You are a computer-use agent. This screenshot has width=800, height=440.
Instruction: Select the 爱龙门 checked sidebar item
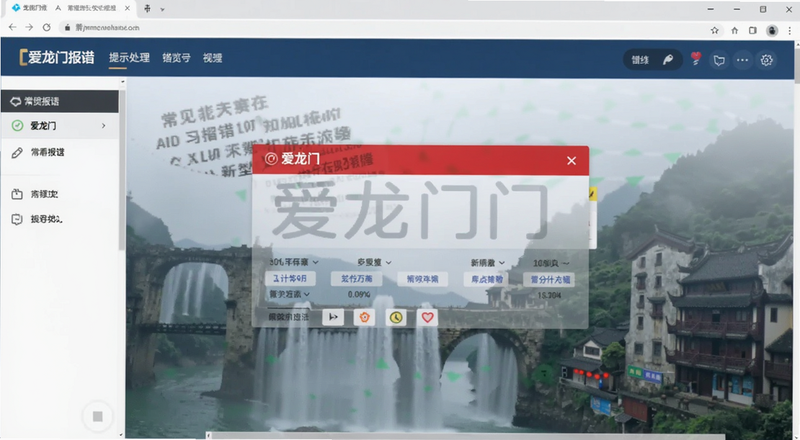(60, 126)
